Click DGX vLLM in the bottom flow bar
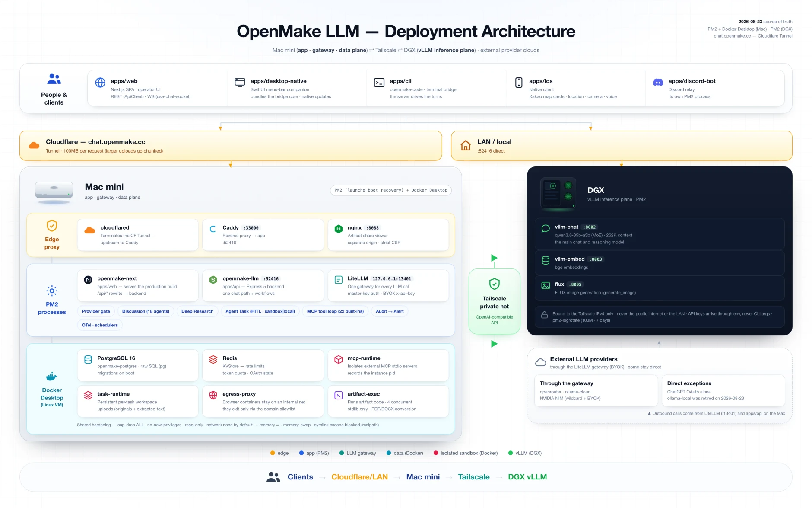Screen dimensions: 812x508 pos(527,477)
